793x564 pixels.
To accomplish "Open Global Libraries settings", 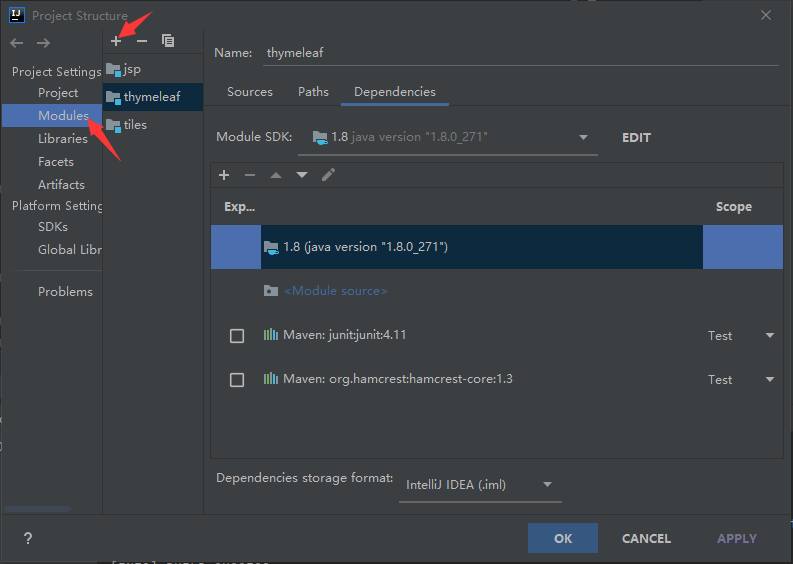I will (x=70, y=250).
